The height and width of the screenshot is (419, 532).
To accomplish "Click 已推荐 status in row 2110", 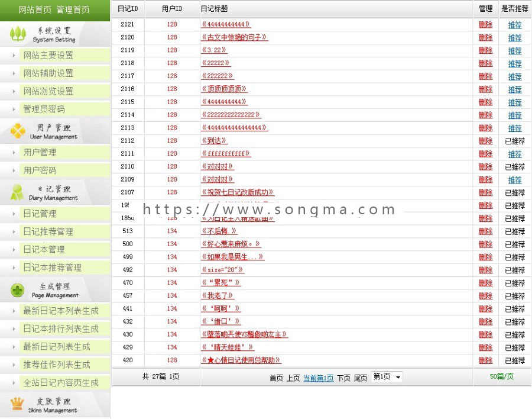I will click(x=515, y=167).
